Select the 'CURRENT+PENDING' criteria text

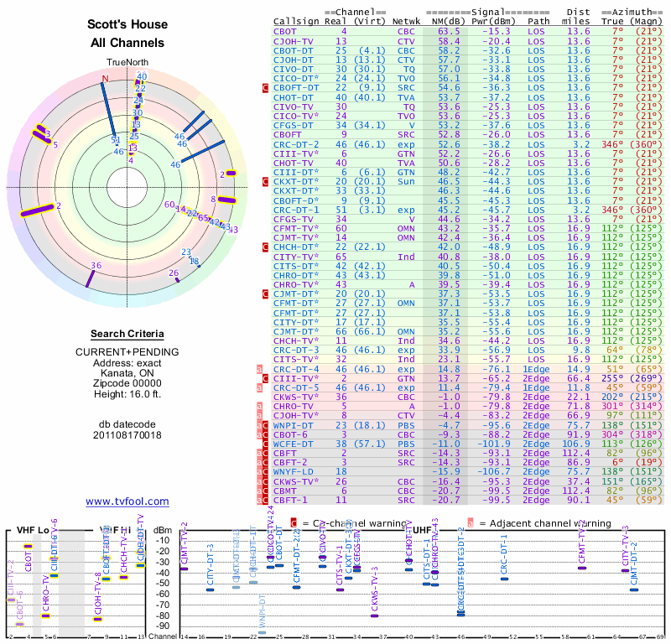click(x=127, y=352)
